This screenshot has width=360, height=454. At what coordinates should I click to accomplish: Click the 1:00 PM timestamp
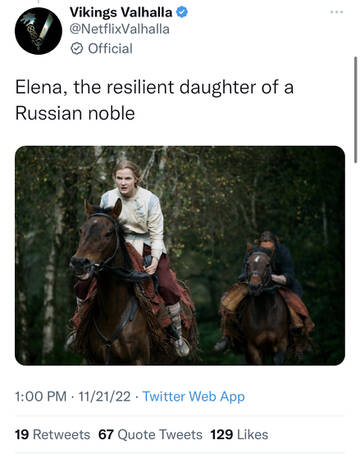point(41,396)
